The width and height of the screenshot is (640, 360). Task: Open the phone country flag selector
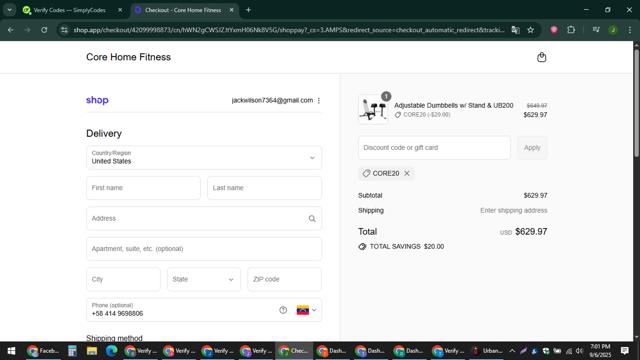(307, 310)
